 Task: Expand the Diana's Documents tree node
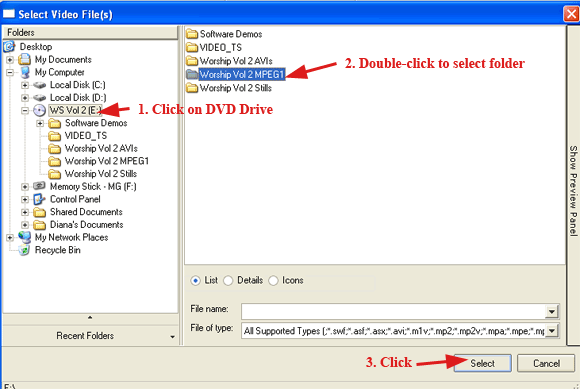[x=25, y=225]
